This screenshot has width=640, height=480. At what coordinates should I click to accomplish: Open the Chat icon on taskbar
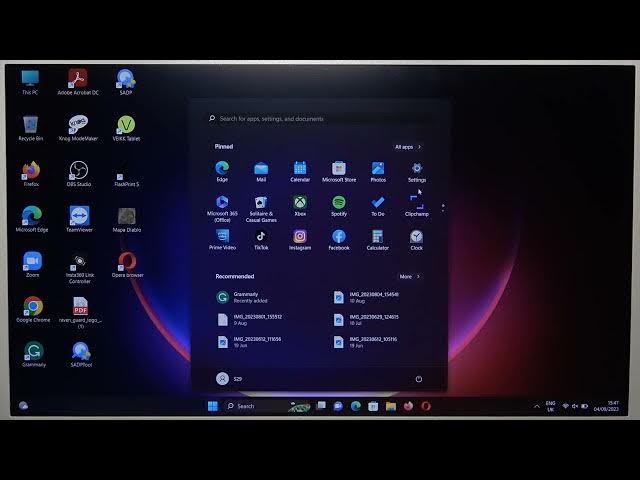coord(338,406)
